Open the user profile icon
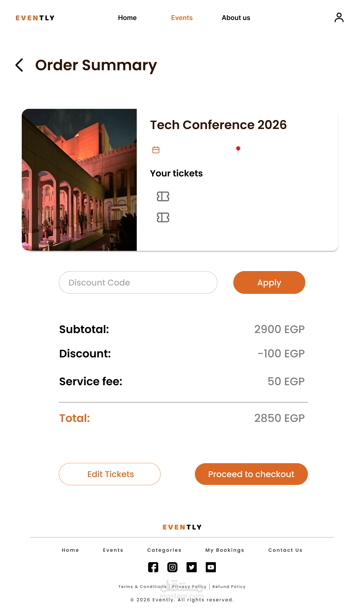The width and height of the screenshot is (364, 612). (339, 18)
